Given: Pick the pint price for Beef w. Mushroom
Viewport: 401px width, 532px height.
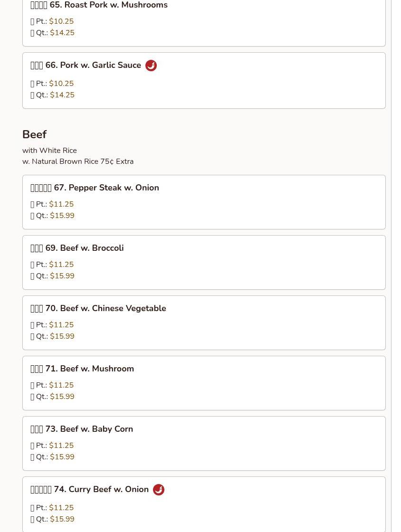Looking at the screenshot, I should [61, 385].
